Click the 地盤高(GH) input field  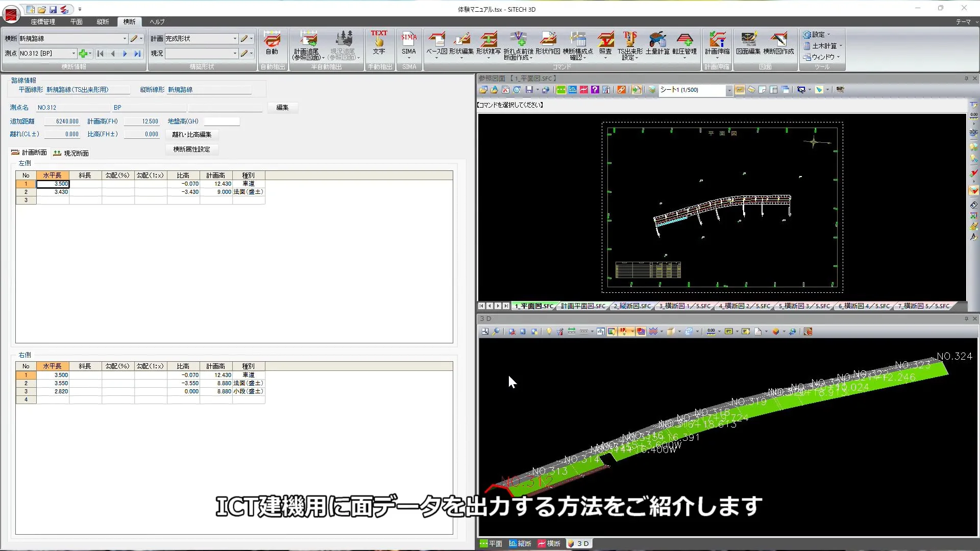(222, 121)
